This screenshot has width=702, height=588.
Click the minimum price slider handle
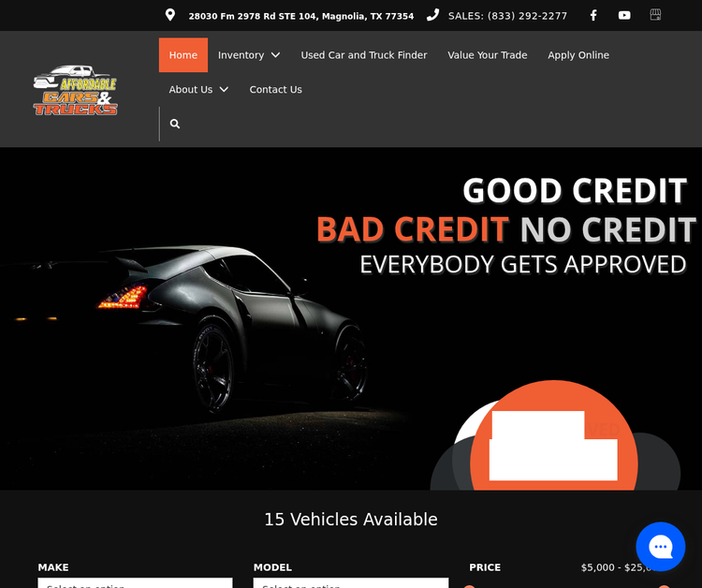(470, 586)
